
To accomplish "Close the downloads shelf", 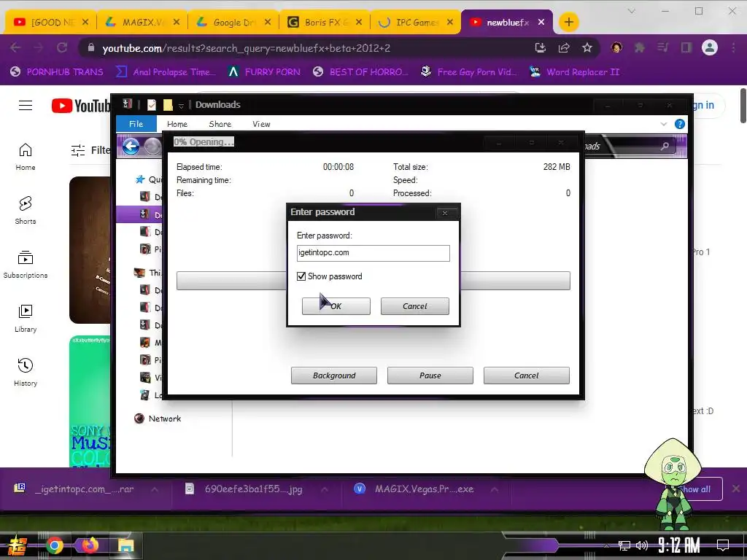I will 735,489.
